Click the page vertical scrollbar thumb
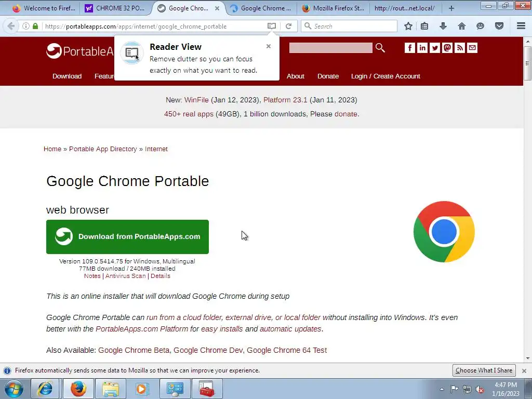The height and width of the screenshot is (399, 532). [528, 63]
